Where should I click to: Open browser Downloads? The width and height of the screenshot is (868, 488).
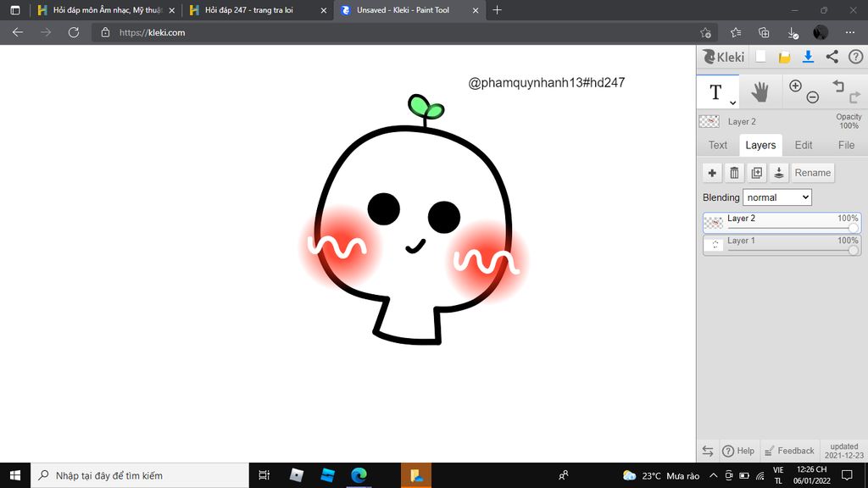click(x=793, y=33)
